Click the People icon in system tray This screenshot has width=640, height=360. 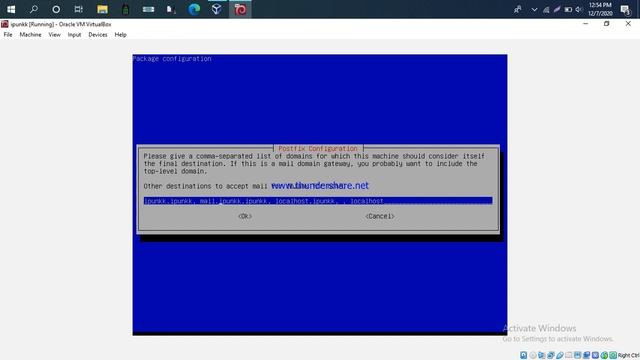(x=518, y=9)
